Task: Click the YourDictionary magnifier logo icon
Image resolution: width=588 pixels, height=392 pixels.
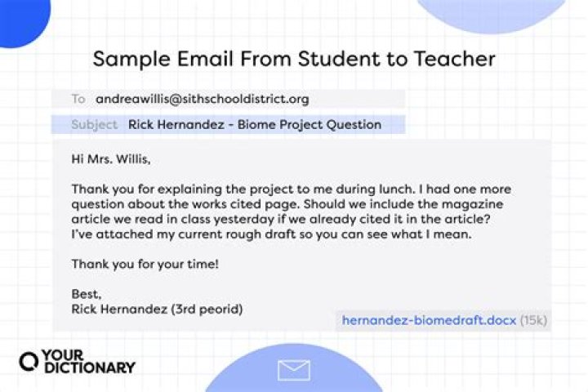Action: (30, 361)
